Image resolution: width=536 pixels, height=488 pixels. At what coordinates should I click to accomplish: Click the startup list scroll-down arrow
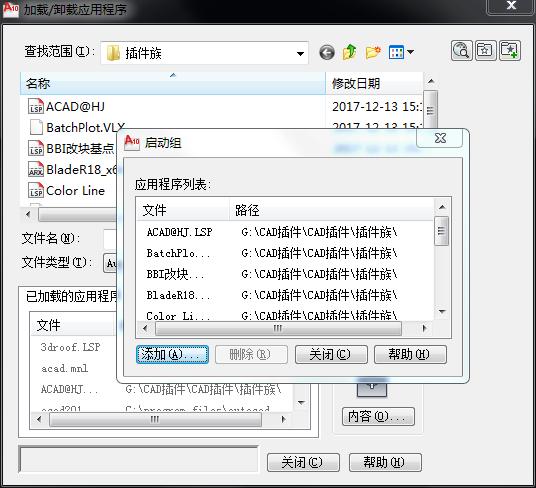(442, 312)
